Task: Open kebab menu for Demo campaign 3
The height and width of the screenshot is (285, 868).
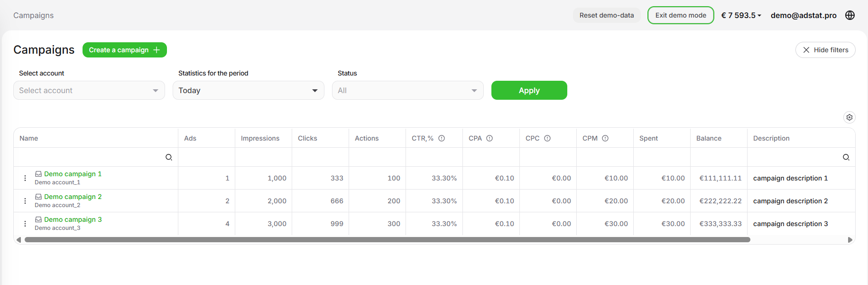Action: coord(25,224)
